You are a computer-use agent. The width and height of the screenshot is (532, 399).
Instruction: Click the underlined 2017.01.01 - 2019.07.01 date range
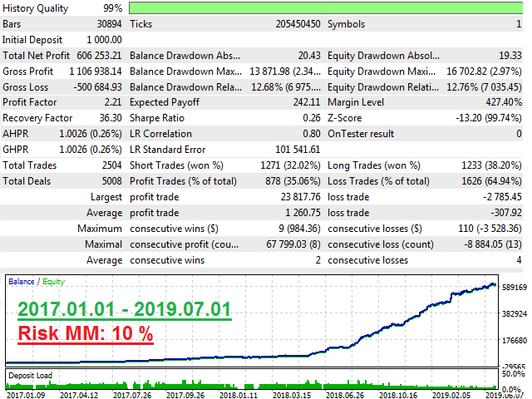click(x=125, y=308)
